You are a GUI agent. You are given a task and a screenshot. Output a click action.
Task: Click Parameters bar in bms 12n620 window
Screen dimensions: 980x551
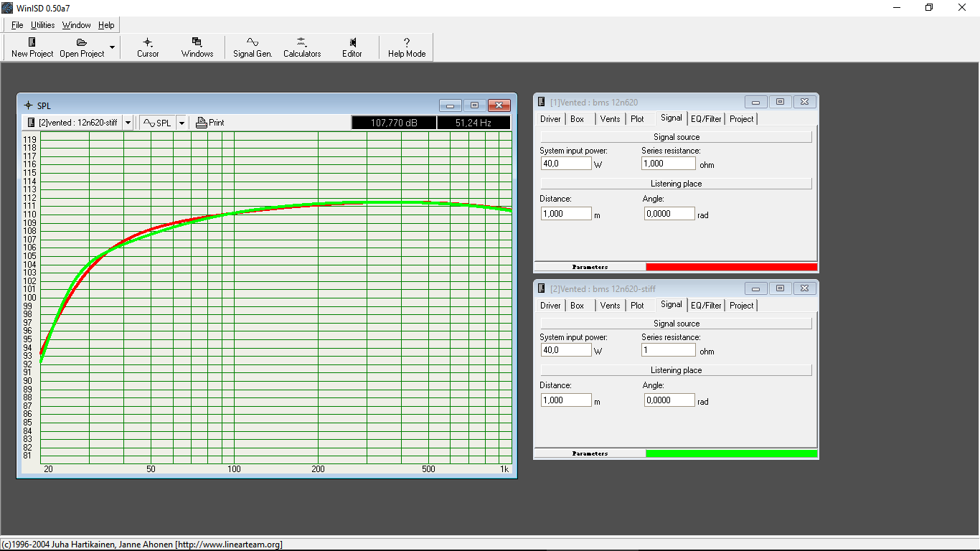click(x=590, y=267)
